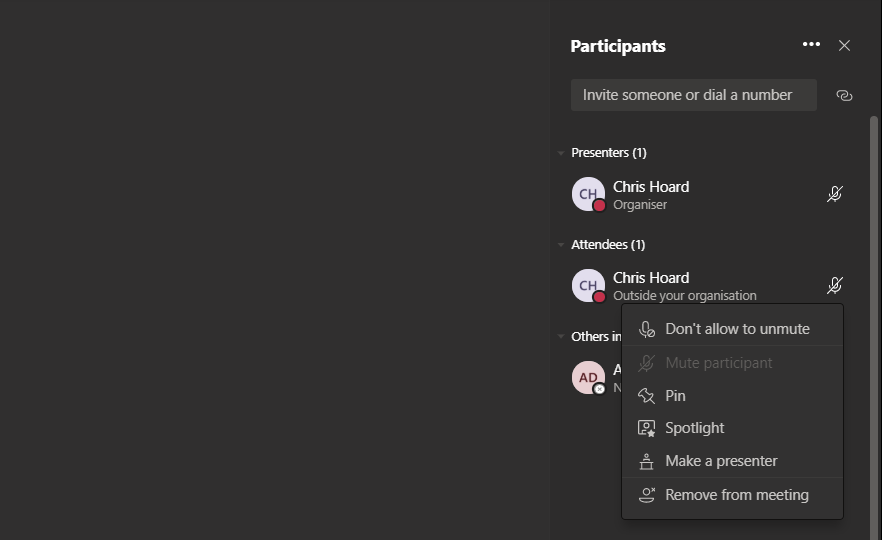The width and height of the screenshot is (882, 540).
Task: Collapse the Attendees section
Action: (561, 245)
